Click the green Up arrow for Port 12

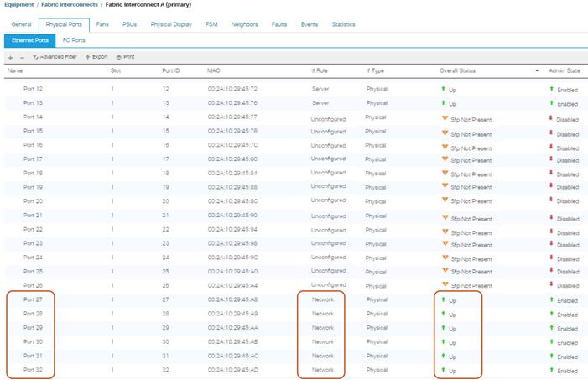pos(444,88)
